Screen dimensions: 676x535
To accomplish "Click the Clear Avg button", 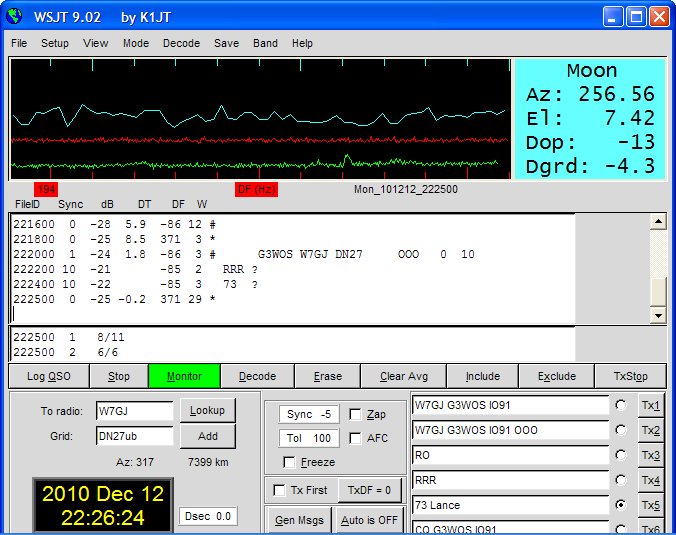I will tap(404, 376).
